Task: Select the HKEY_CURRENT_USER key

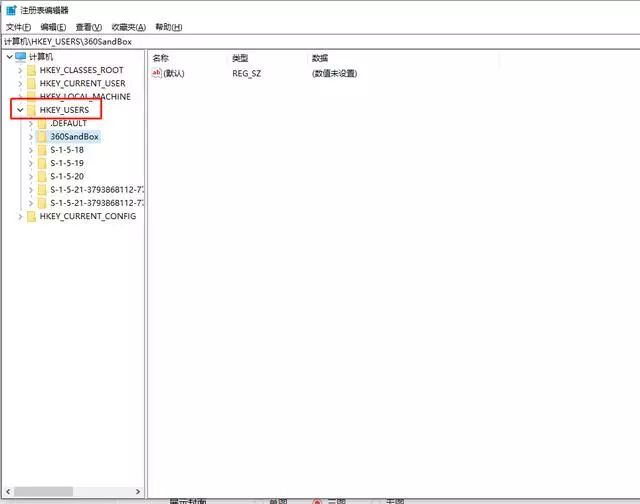Action: click(x=82, y=84)
